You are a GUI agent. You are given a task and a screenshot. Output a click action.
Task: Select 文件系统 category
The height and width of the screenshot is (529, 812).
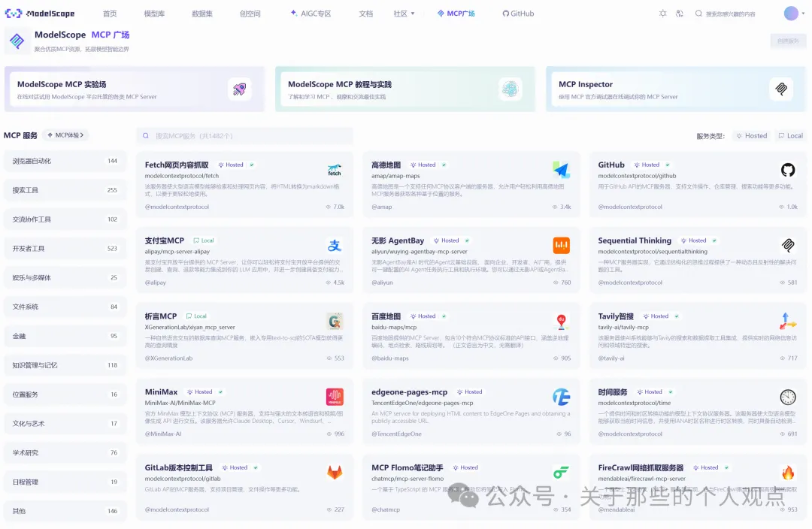point(65,307)
